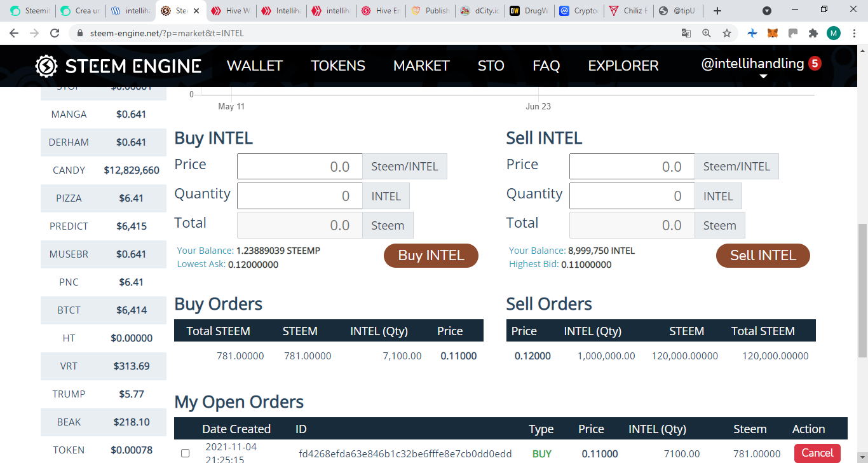
Task: Expand the @intellihandling account dropdown
Action: coord(764,76)
